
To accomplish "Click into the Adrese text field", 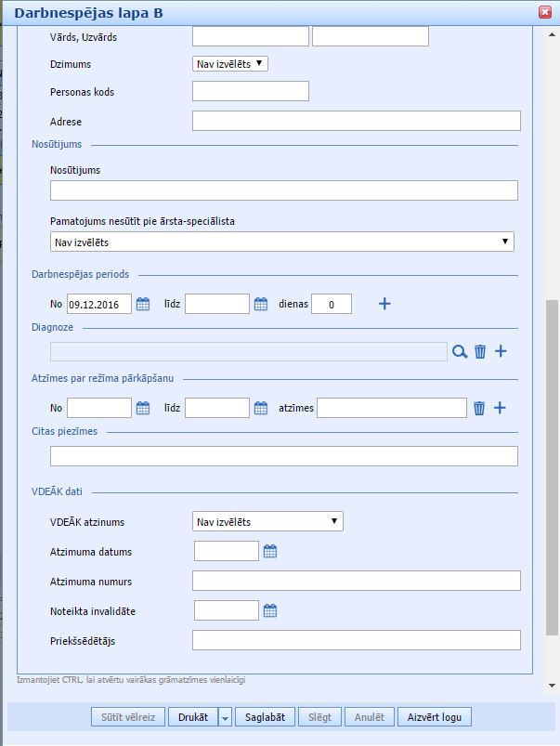I will [x=356, y=121].
